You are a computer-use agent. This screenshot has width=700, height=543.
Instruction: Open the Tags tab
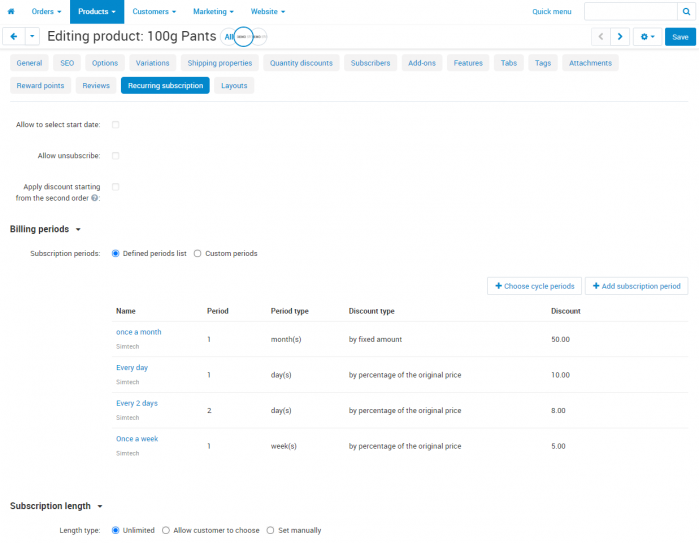(x=543, y=63)
